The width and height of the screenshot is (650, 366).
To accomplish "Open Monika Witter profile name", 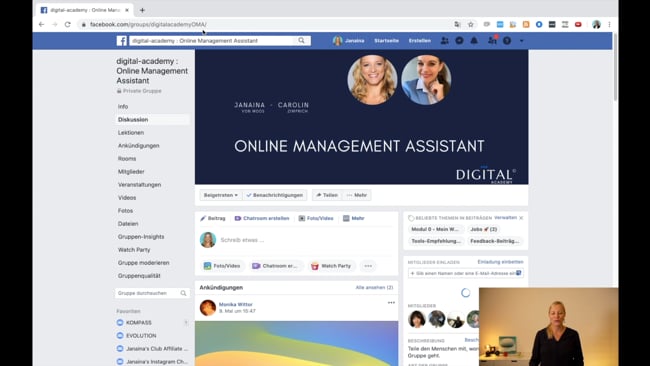I will click(235, 304).
